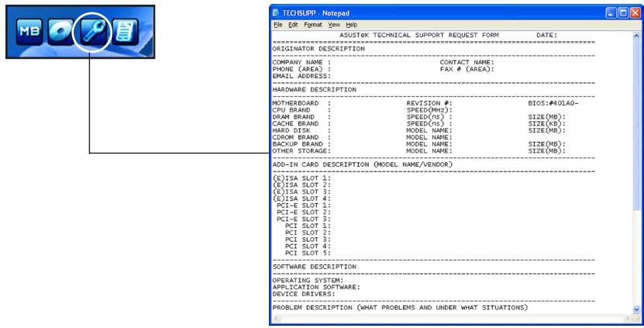The width and height of the screenshot is (644, 328).
Task: Click the 'DRAM BRAND :' line
Action: (x=301, y=117)
